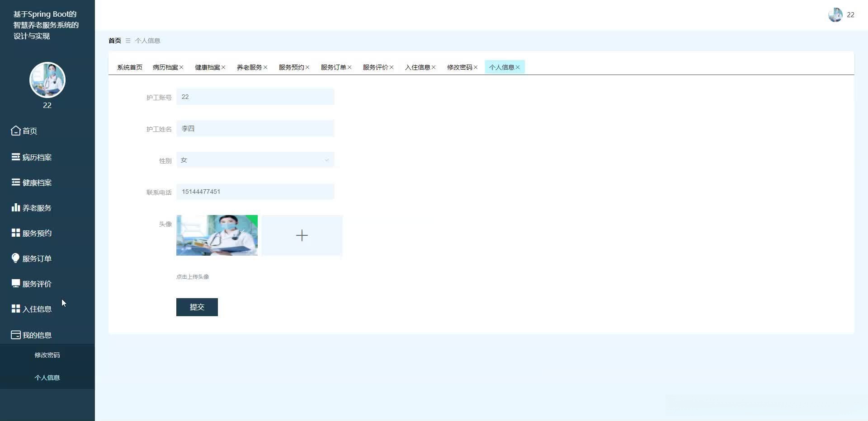Close the 养老服务 tab
Image resolution: width=868 pixels, height=421 pixels.
coord(265,67)
